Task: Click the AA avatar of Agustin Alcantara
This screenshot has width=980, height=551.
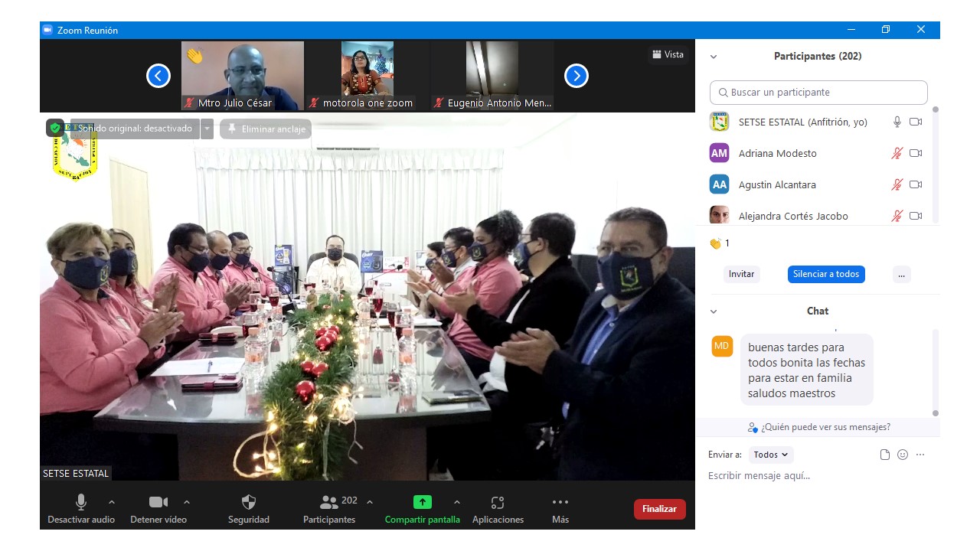Action: (x=719, y=184)
